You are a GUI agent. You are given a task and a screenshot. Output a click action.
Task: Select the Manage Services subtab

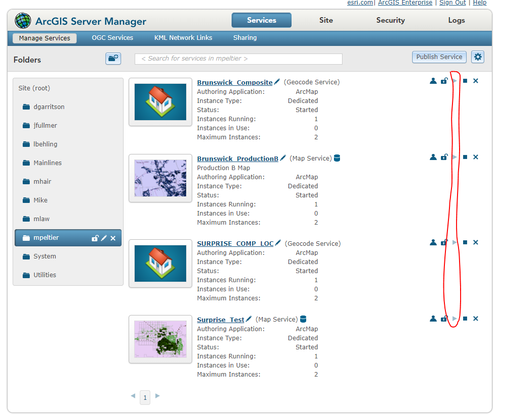[44, 38]
